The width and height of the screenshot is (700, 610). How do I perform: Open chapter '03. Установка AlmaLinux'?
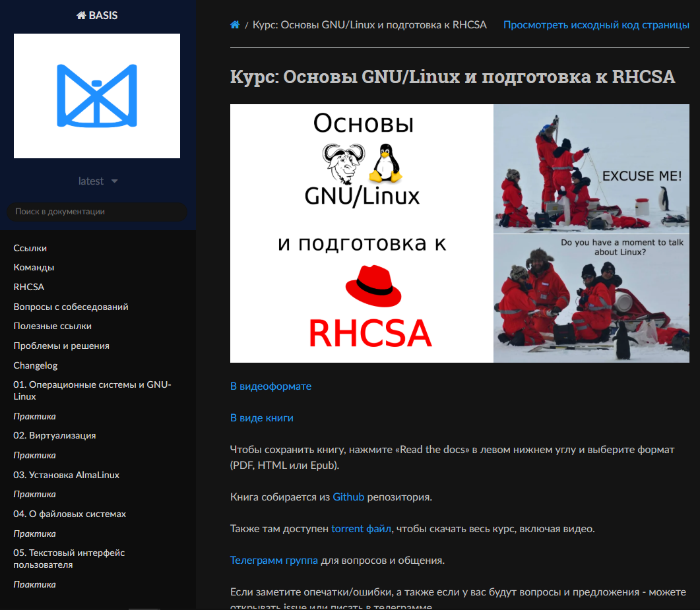[x=67, y=475]
